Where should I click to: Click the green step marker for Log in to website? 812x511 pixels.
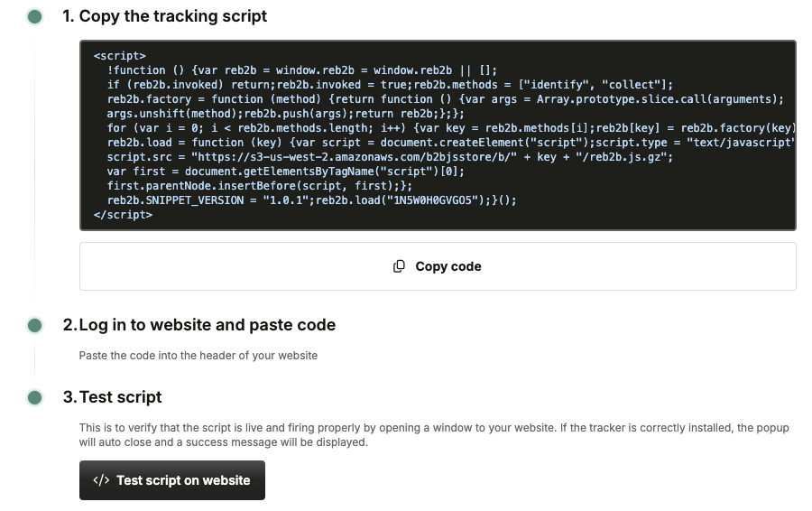tap(34, 325)
